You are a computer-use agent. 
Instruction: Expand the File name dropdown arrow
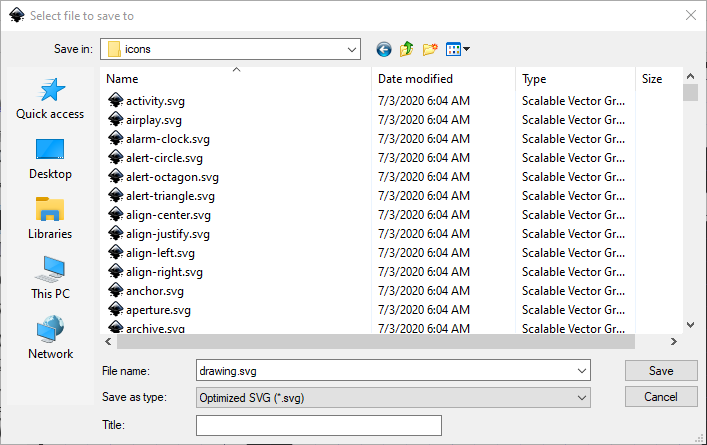(582, 371)
